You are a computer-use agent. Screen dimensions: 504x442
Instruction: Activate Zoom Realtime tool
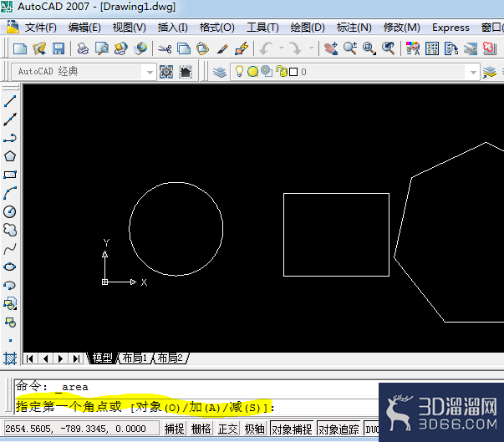[350, 48]
